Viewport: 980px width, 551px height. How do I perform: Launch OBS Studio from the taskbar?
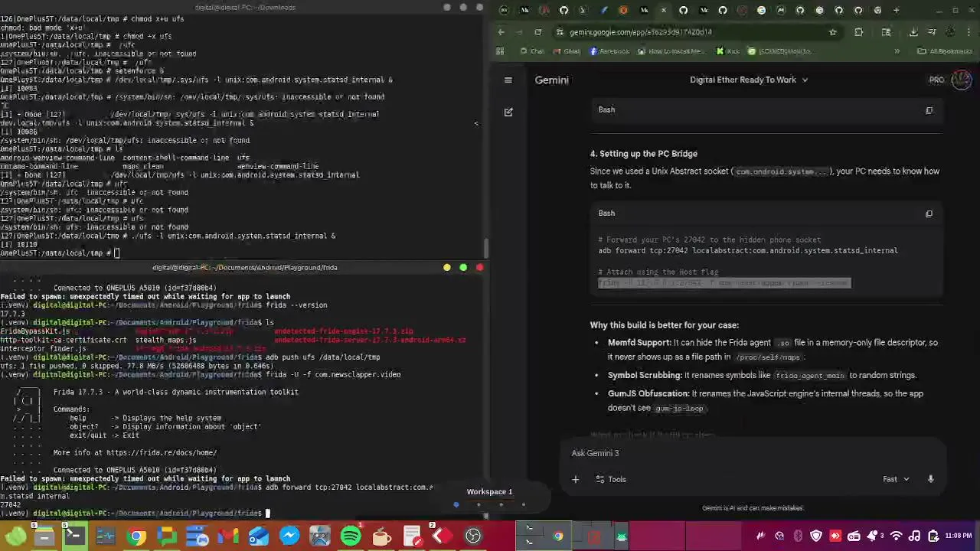(x=473, y=536)
